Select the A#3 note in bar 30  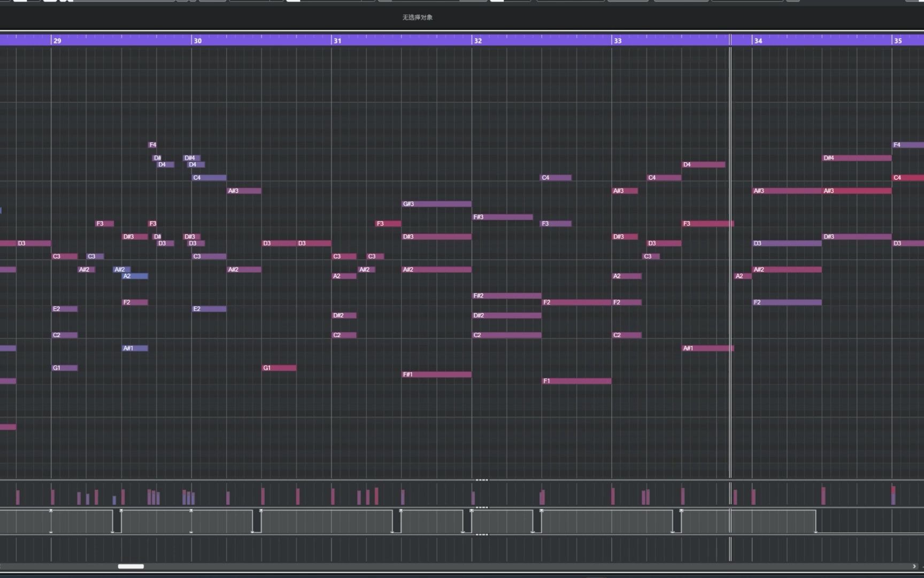(x=244, y=191)
